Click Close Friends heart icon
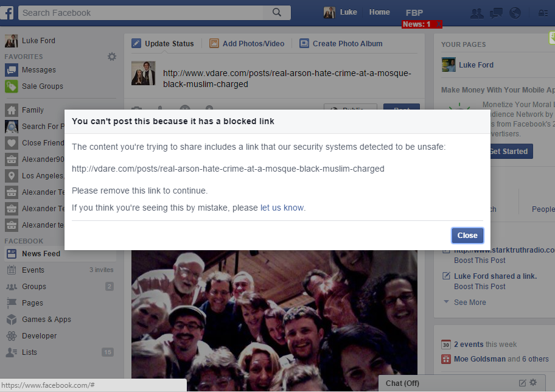Viewport: 555px width, 392px height. click(x=12, y=143)
